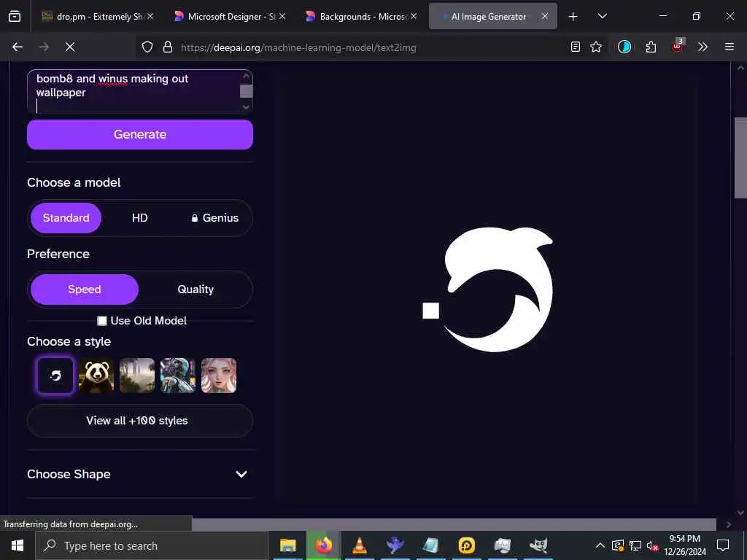Image resolution: width=747 pixels, height=560 pixels.
Task: Close the dro.pm tab
Action: [x=150, y=16]
